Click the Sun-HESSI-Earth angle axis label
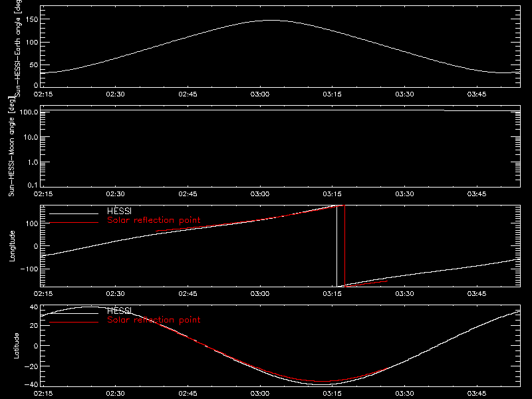The image size is (532, 399). coord(18,47)
